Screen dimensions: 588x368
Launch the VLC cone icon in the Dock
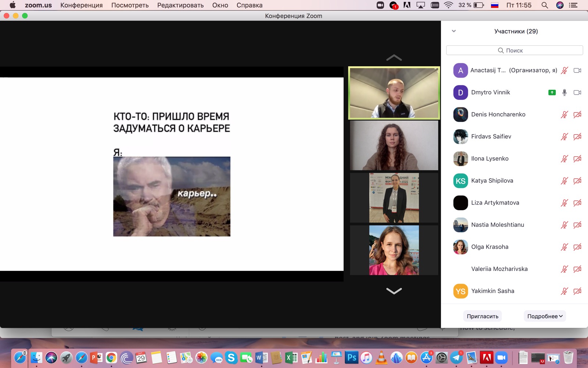pos(381,357)
